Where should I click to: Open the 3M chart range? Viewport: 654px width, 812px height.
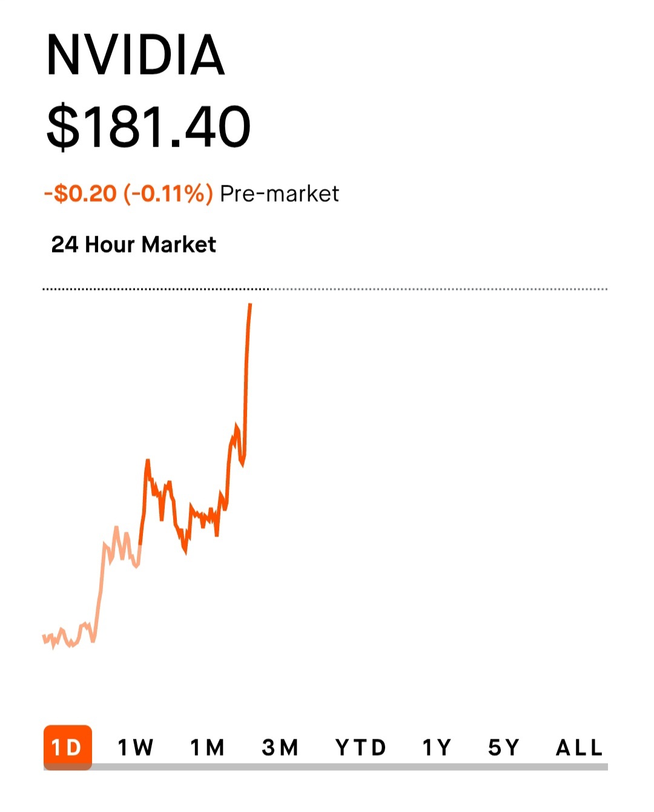click(280, 748)
